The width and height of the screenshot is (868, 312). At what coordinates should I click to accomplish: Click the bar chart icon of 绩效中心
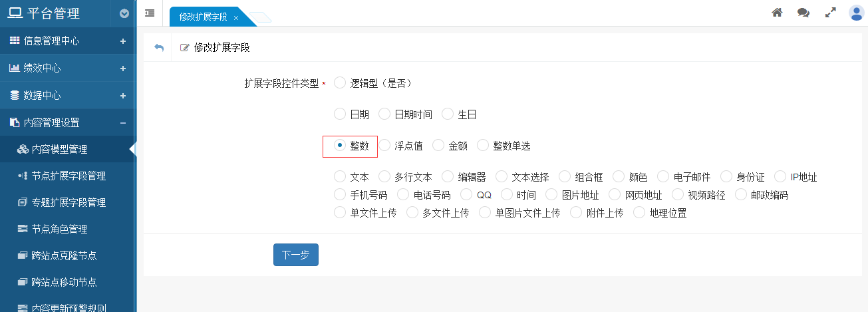15,68
